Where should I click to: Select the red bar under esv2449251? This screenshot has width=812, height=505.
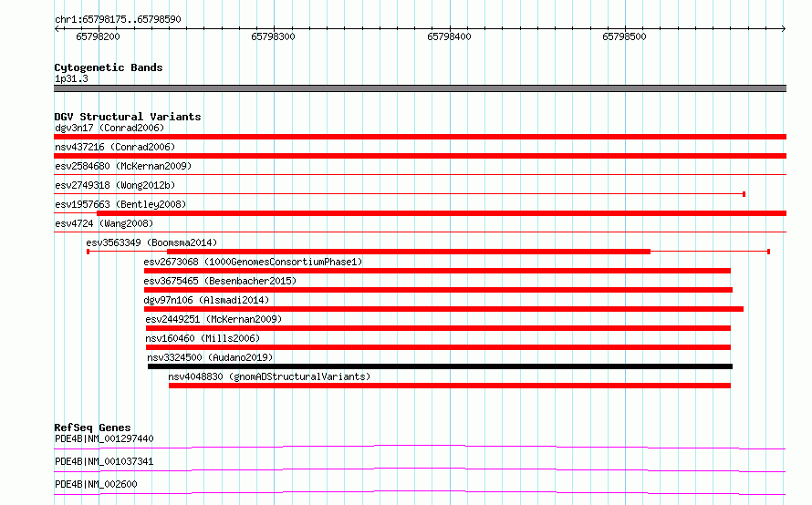pyautogui.click(x=438, y=328)
